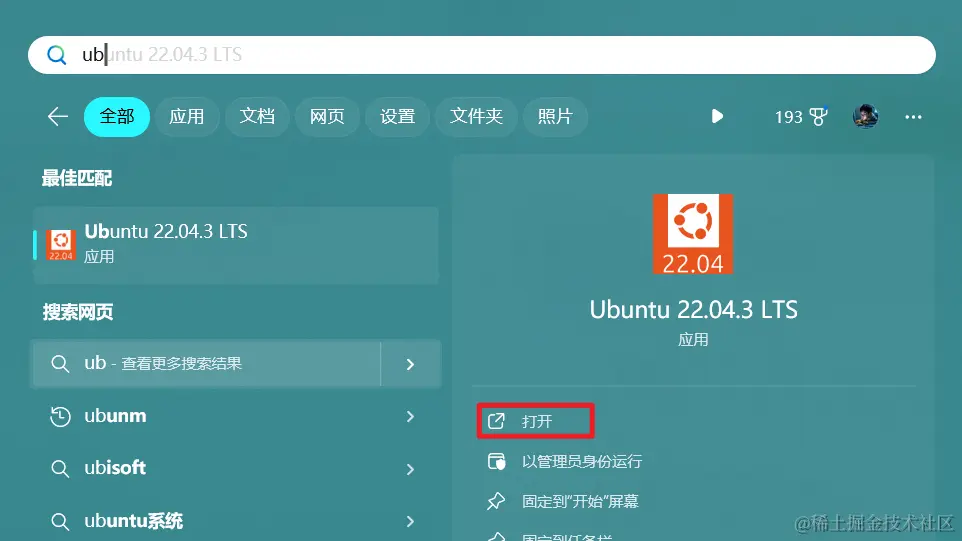Click 打开 to launch Ubuntu
Viewport: 962px width, 541px height.
pyautogui.click(x=536, y=421)
